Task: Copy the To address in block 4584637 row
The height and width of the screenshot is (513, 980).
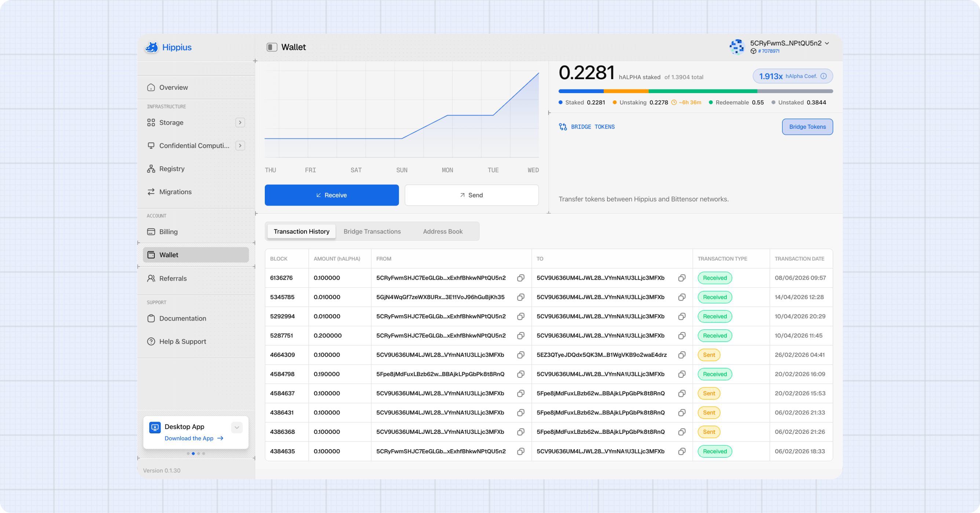Action: pyautogui.click(x=682, y=393)
